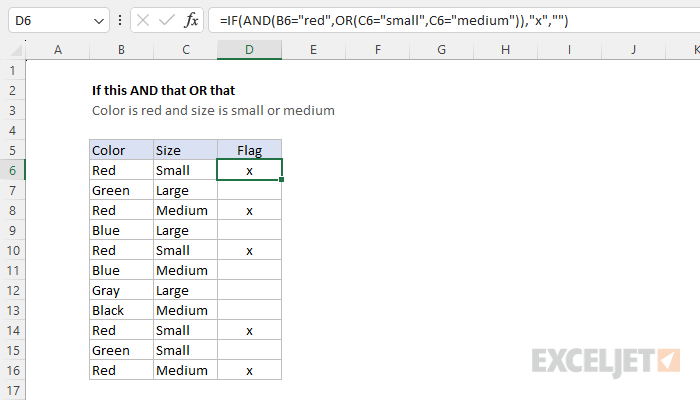Select the x flag in row 14
The image size is (700, 400).
pyautogui.click(x=249, y=330)
